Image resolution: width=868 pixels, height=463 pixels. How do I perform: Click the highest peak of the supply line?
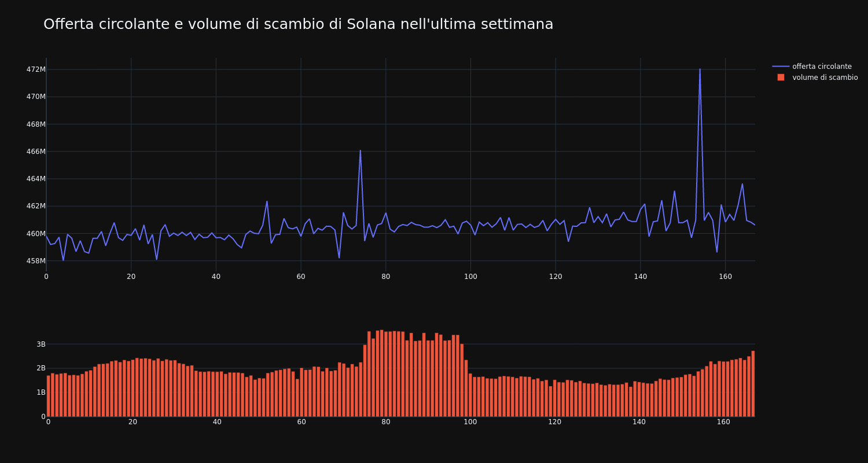[700, 69]
